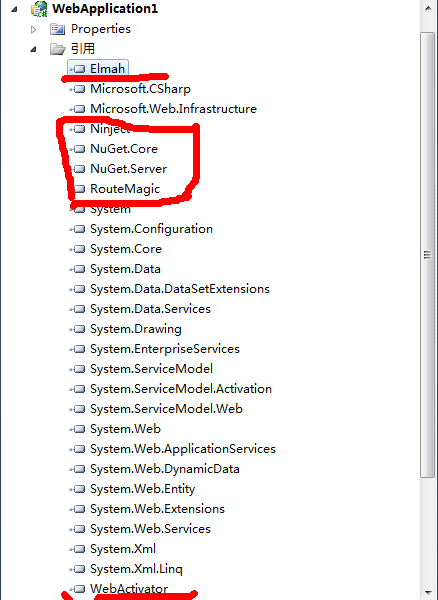Click the System.Web.Services reference icon
The width and height of the screenshot is (438, 600).
tap(78, 528)
